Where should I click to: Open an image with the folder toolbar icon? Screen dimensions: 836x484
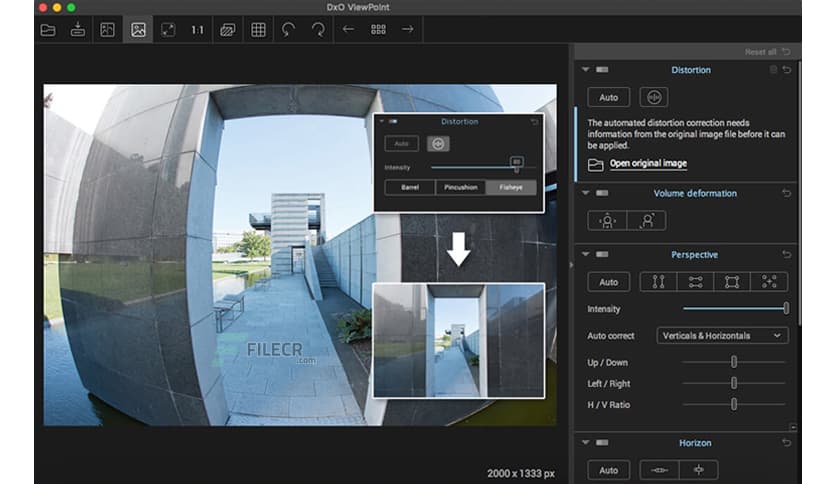pos(48,30)
